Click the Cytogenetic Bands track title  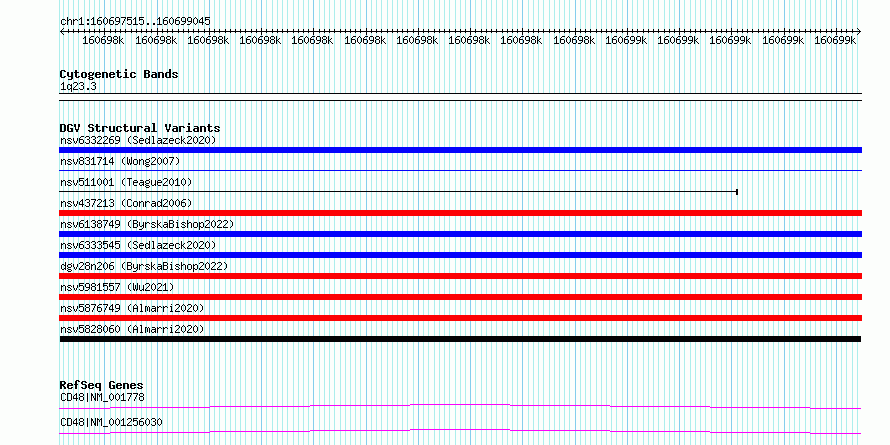click(119, 74)
